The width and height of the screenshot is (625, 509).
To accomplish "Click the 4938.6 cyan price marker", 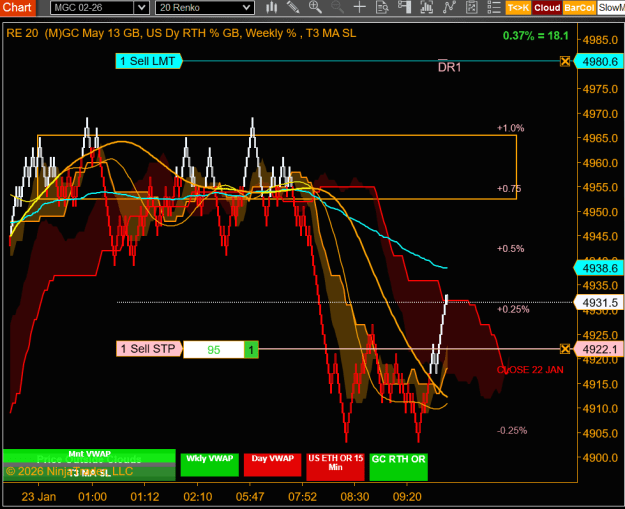I will (599, 268).
